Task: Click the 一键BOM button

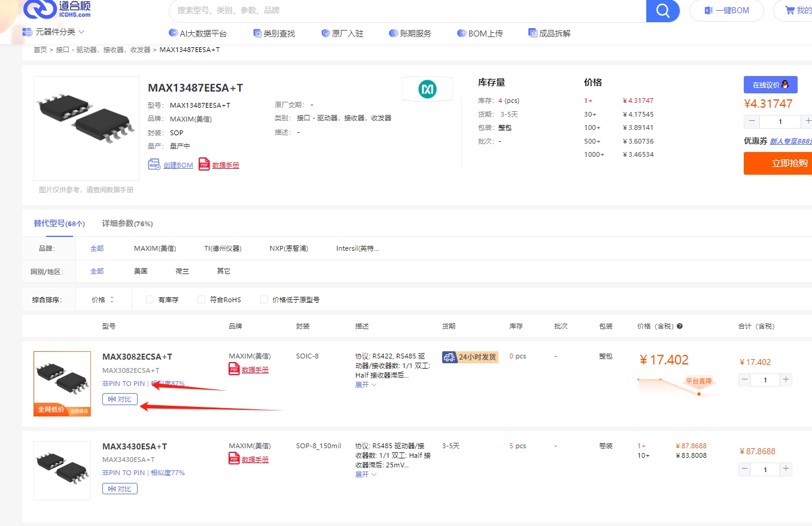Action: tap(727, 10)
